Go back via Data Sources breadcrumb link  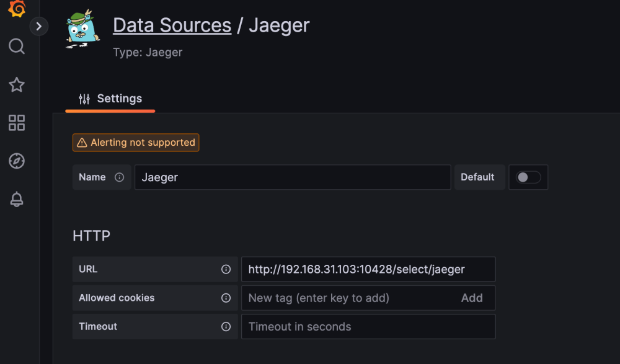pyautogui.click(x=172, y=25)
